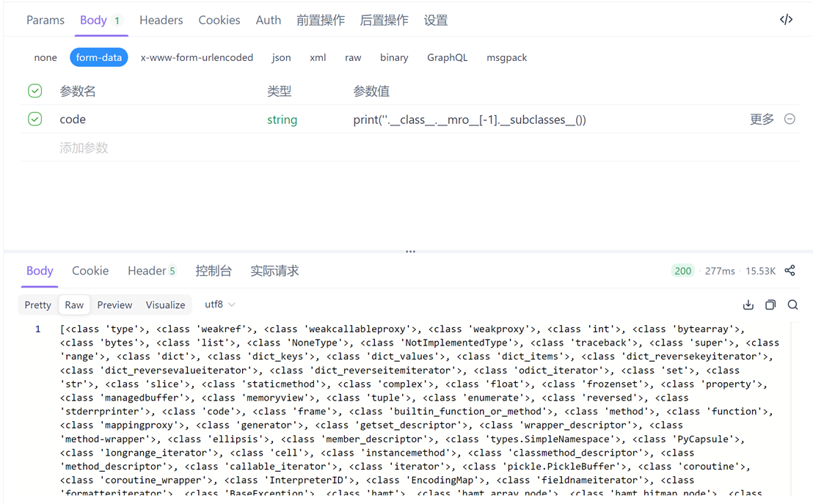Switch response view to Pretty
This screenshot has width=813, height=504.
37,304
